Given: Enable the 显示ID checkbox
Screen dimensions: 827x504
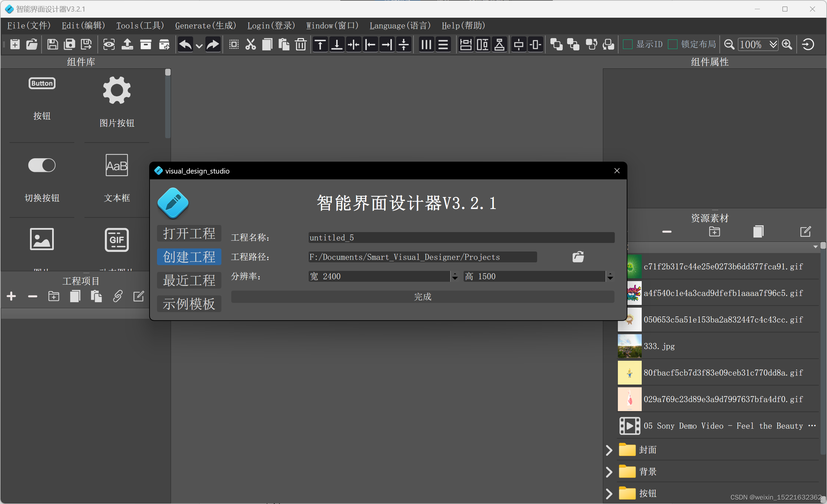Looking at the screenshot, I should (x=628, y=45).
